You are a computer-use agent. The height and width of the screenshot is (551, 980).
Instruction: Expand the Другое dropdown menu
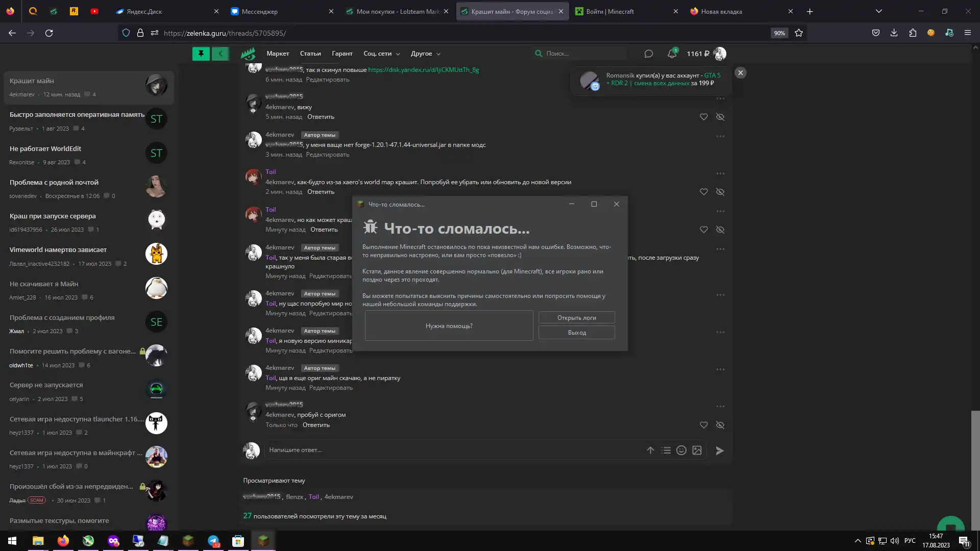coord(425,54)
